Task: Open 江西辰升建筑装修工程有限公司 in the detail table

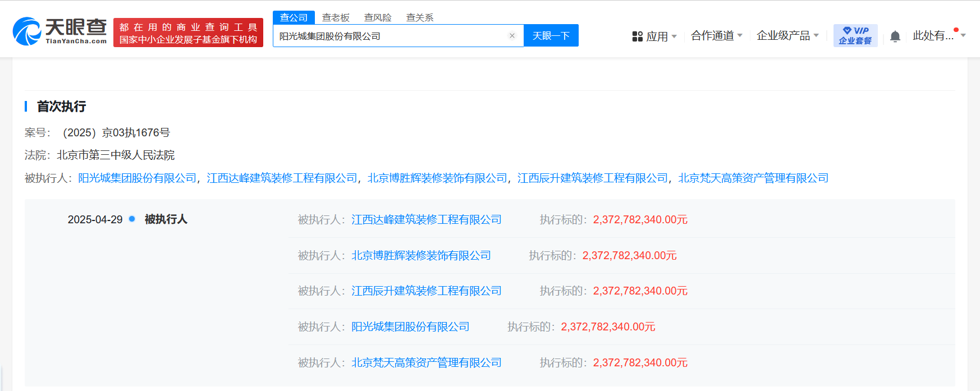Action: (427, 291)
